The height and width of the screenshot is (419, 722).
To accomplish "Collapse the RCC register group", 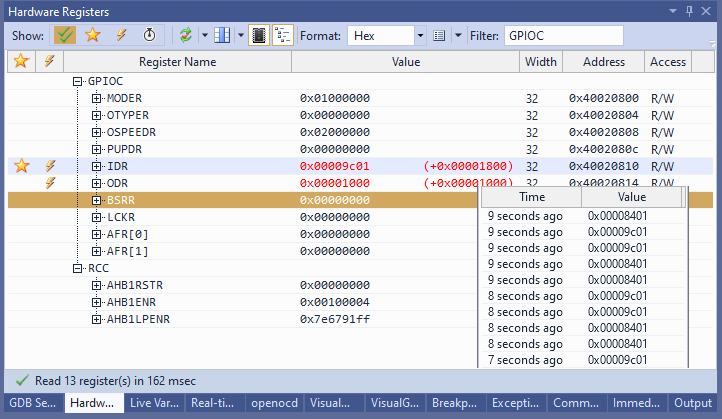I will pyautogui.click(x=77, y=268).
